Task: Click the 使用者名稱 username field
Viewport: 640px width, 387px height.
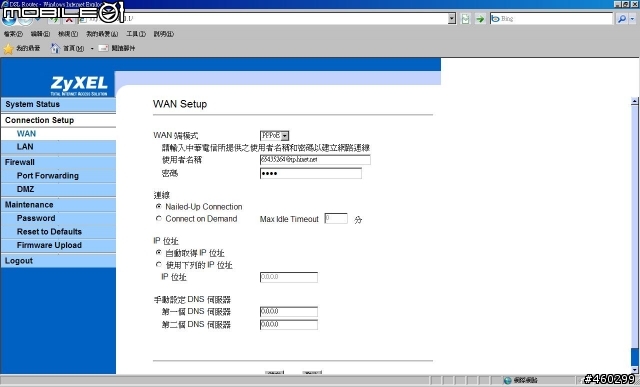Action: coord(315,160)
